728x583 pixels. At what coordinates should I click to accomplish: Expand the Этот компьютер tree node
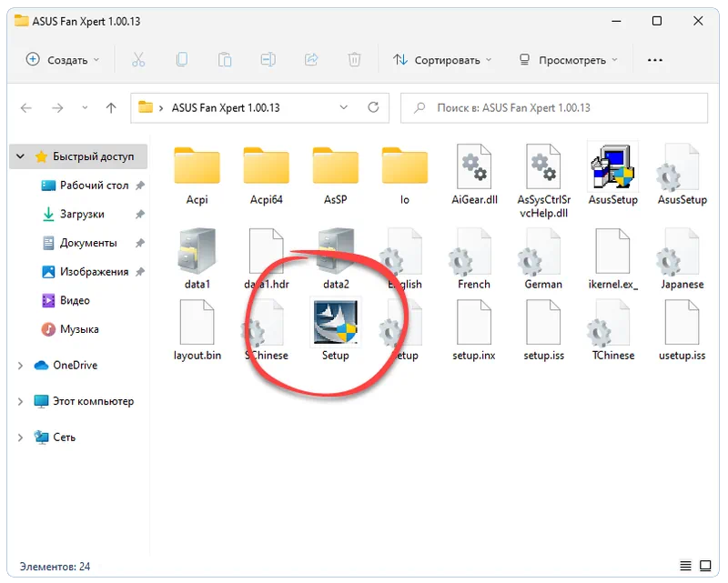(x=20, y=401)
